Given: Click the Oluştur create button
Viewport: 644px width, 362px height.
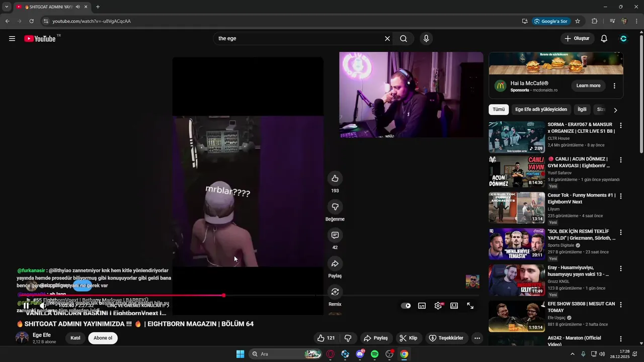Looking at the screenshot, I should click(x=577, y=39).
